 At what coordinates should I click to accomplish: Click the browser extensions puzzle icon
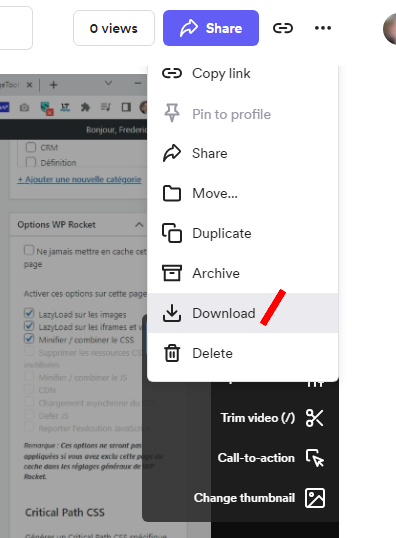[x=85, y=107]
